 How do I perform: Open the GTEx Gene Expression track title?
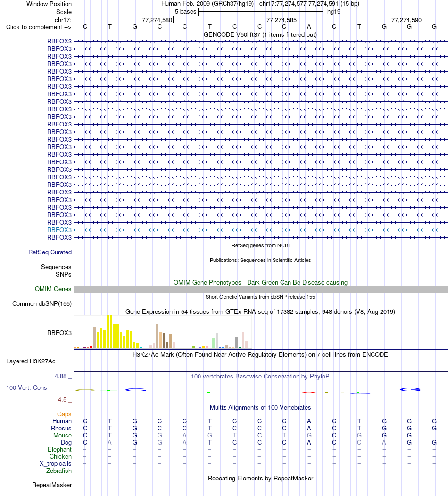click(260, 312)
